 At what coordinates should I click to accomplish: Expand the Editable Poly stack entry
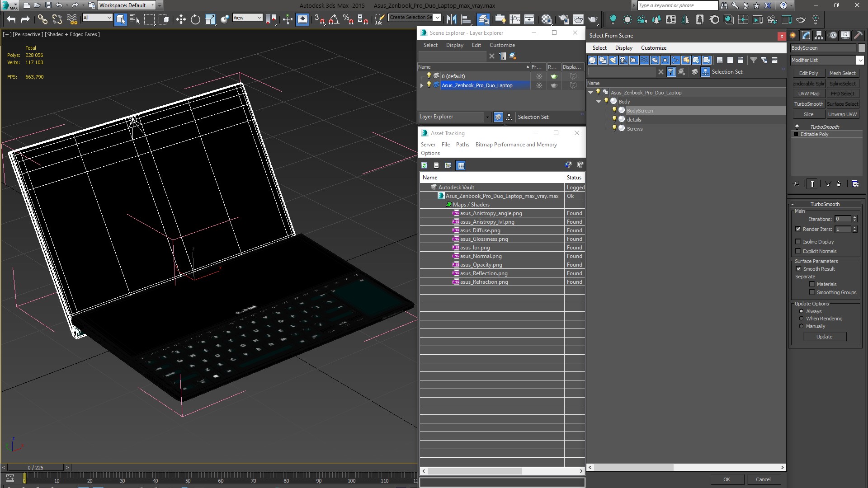pyautogui.click(x=796, y=134)
